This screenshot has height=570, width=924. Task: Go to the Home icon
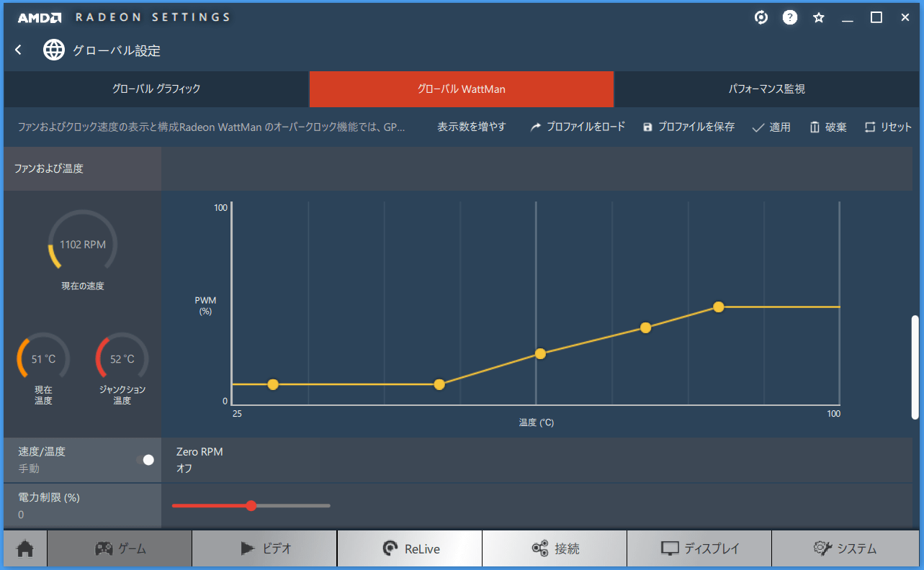pyautogui.click(x=25, y=548)
